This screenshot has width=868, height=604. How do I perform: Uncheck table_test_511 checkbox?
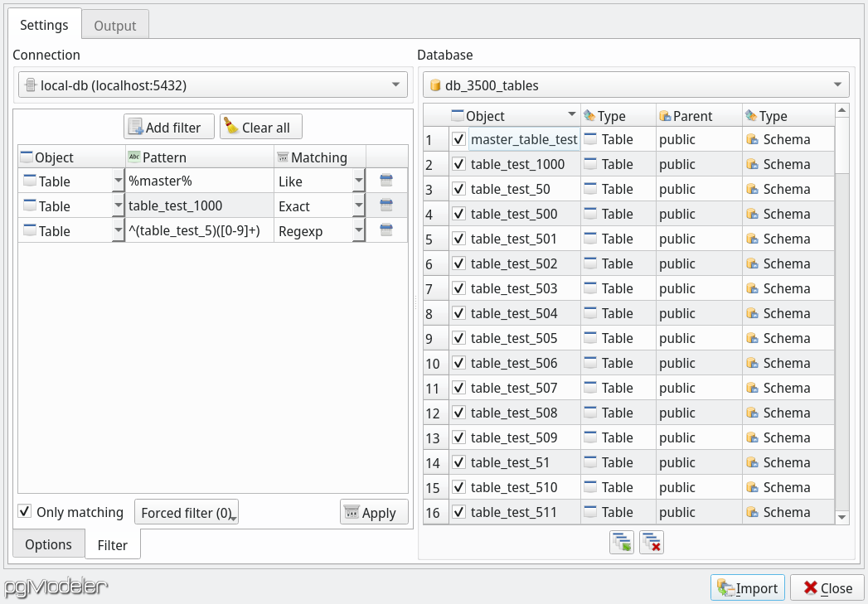coord(459,512)
